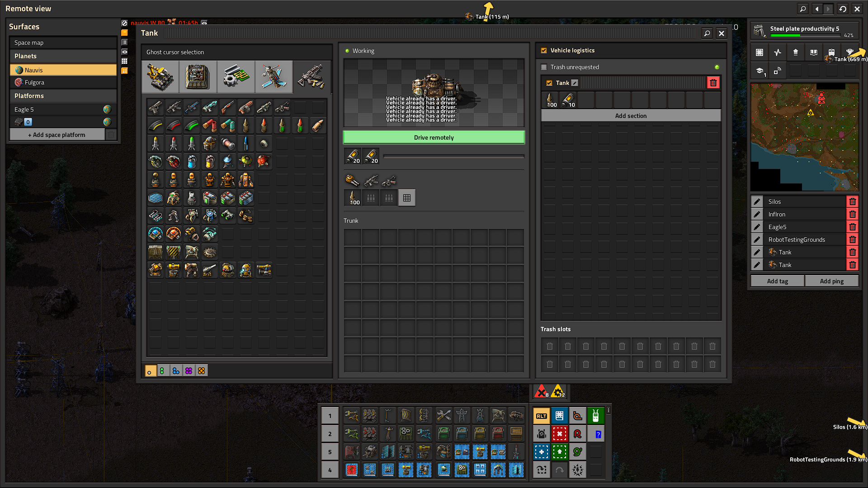This screenshot has width=868, height=488.
Task: Search in the Tank window
Action: [707, 33]
